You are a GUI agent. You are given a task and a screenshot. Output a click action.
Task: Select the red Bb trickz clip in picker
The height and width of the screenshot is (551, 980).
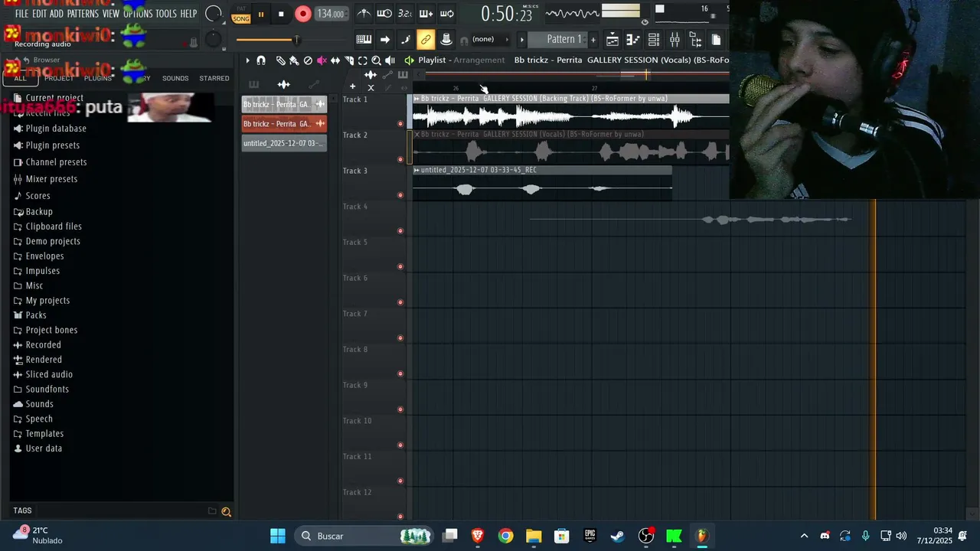click(284, 123)
